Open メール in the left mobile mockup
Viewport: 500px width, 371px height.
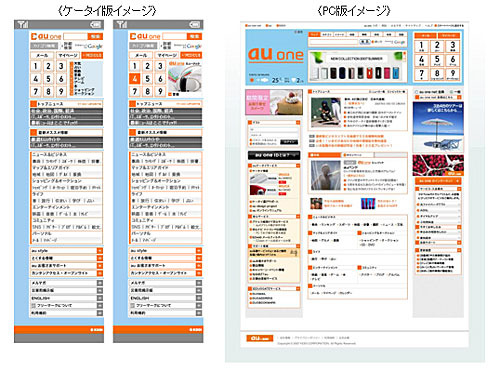42,55
